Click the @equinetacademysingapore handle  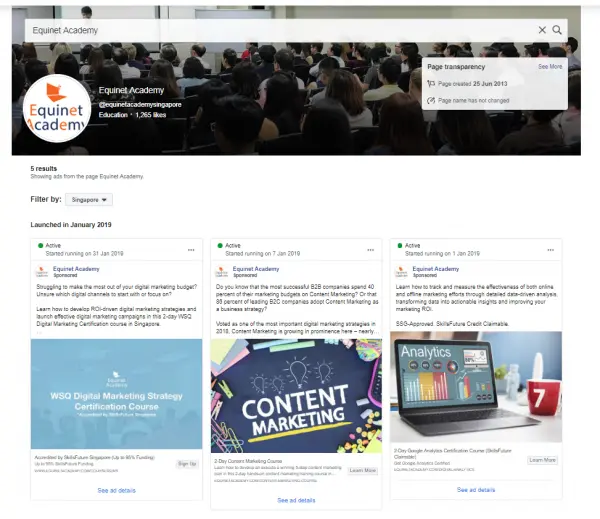(140, 104)
